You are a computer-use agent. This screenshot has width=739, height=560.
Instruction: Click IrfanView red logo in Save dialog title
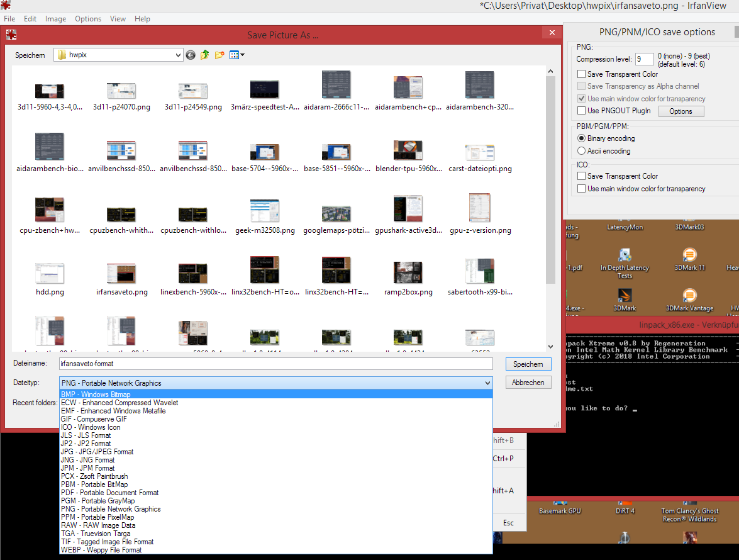[x=11, y=35]
